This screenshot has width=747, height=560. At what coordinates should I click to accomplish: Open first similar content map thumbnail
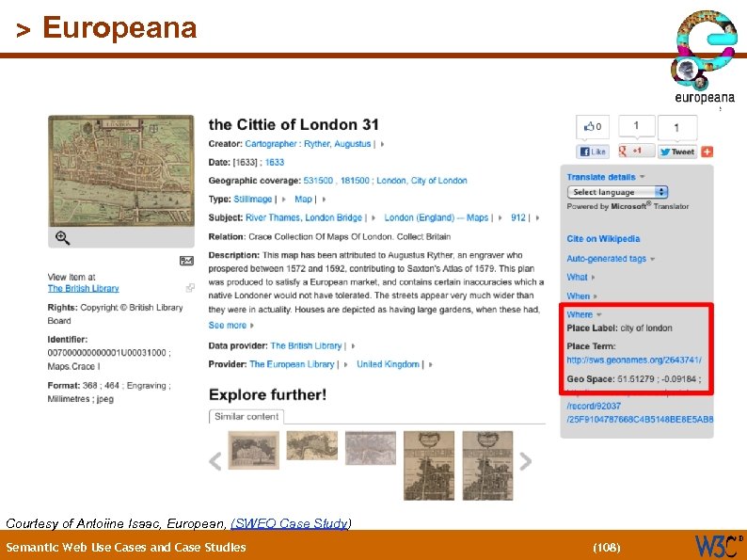tap(253, 450)
